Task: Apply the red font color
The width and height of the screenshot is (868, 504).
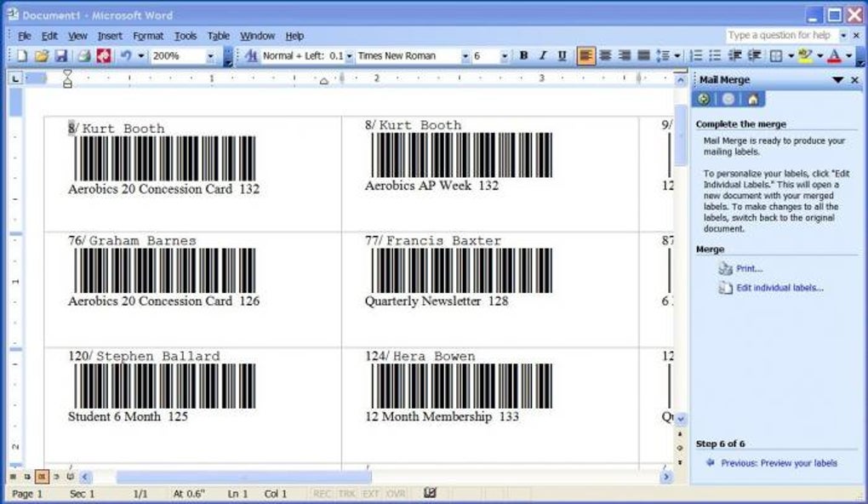Action: (x=834, y=55)
